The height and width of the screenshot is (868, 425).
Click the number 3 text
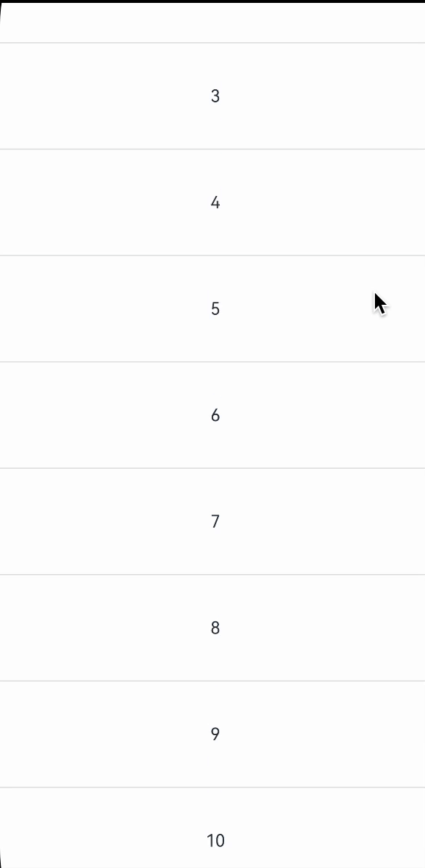[215, 97]
